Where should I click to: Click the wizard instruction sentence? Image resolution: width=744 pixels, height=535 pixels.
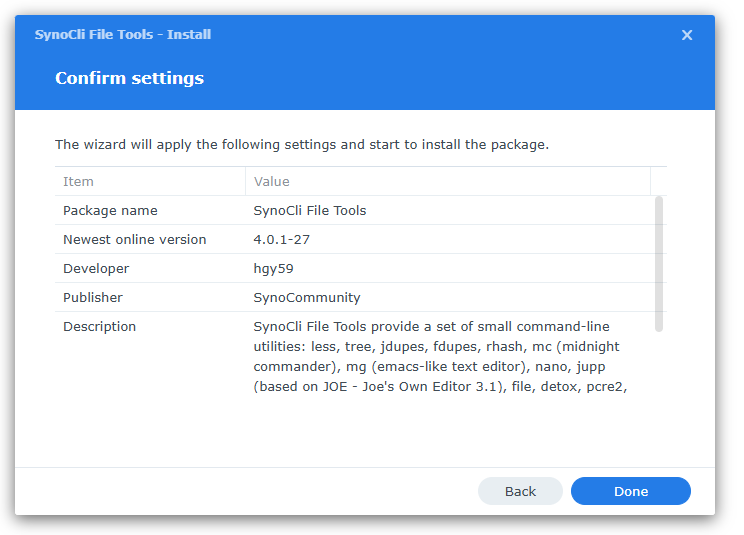(x=301, y=144)
